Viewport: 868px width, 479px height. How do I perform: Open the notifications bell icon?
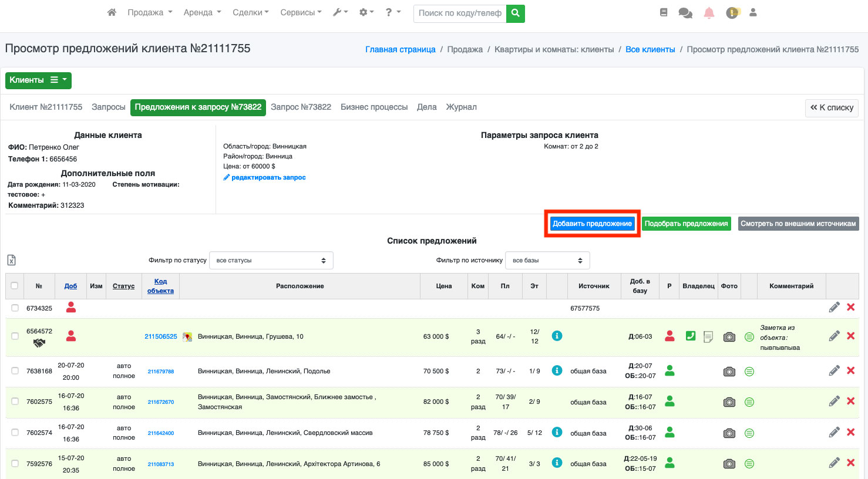tap(709, 13)
